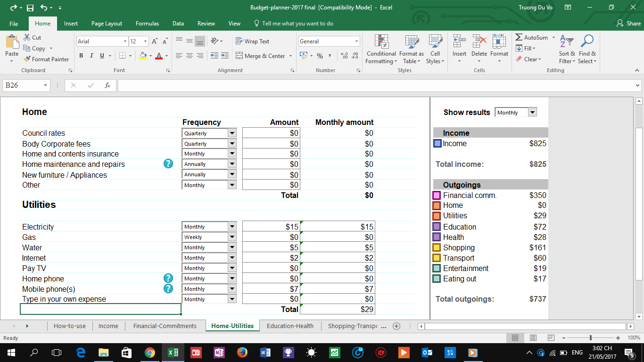Click the Format Painter icon

point(27,59)
